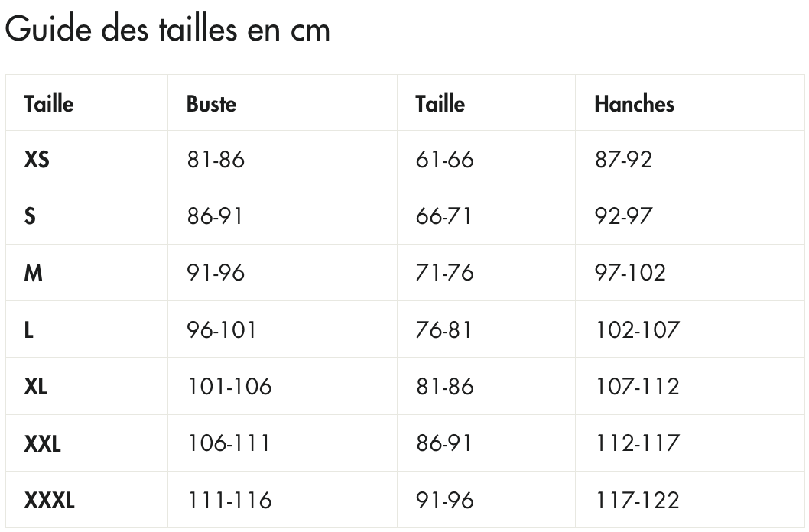Click the 'Guide des tailles en cm' heading
809x532 pixels.
pos(167,29)
